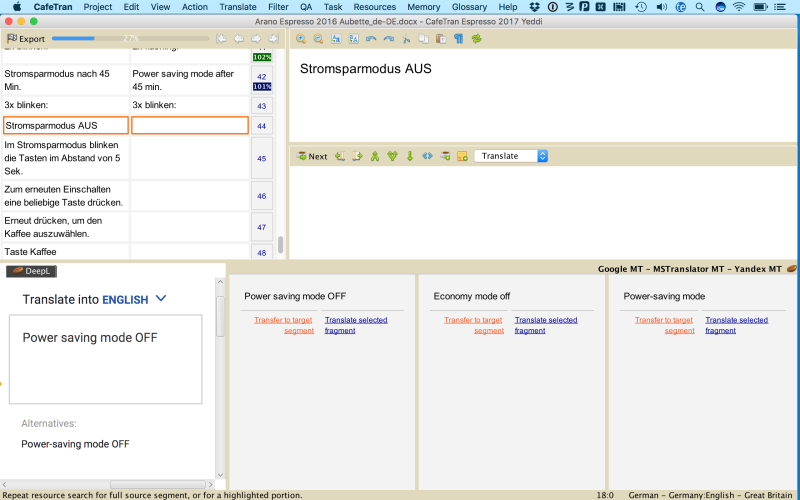
Task: Click the segment grid vertical scrollbar
Action: [x=281, y=244]
